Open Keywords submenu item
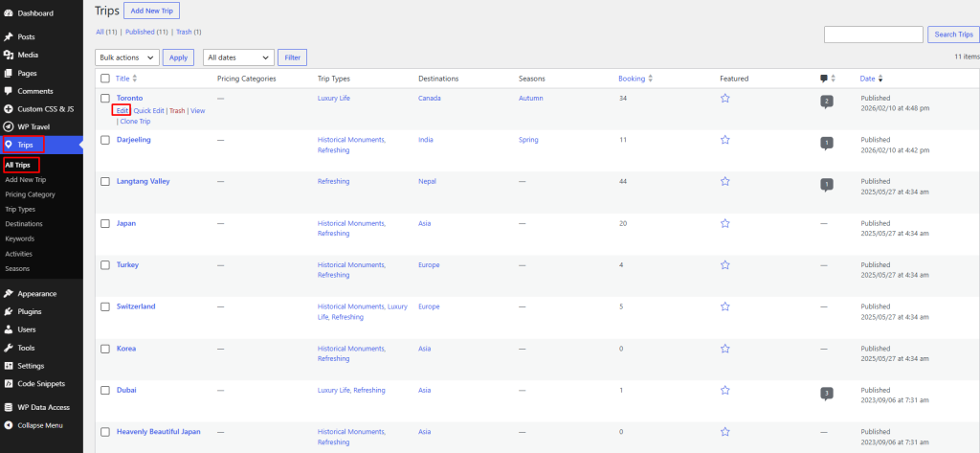 [19, 238]
